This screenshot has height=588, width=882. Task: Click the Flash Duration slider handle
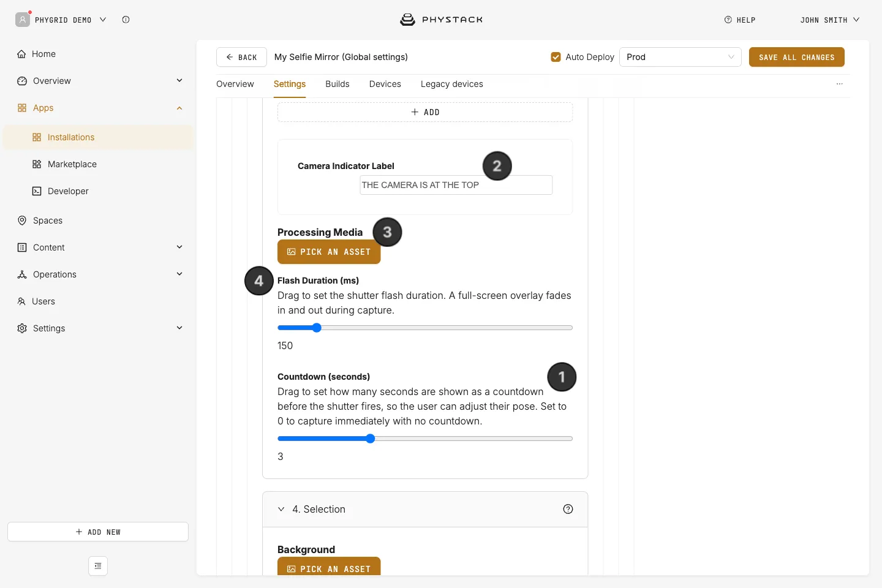coord(317,328)
